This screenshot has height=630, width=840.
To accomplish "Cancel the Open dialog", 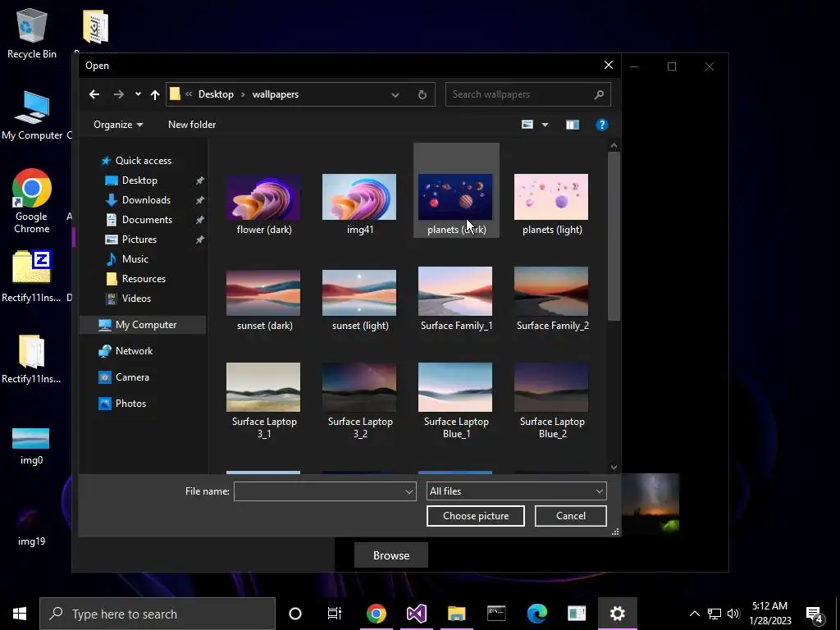I will pyautogui.click(x=571, y=516).
